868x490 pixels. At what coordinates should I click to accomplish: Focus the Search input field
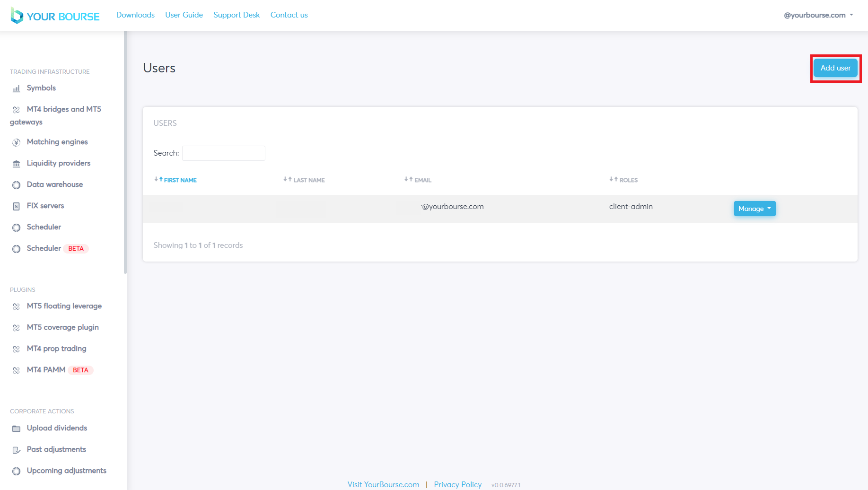(224, 153)
